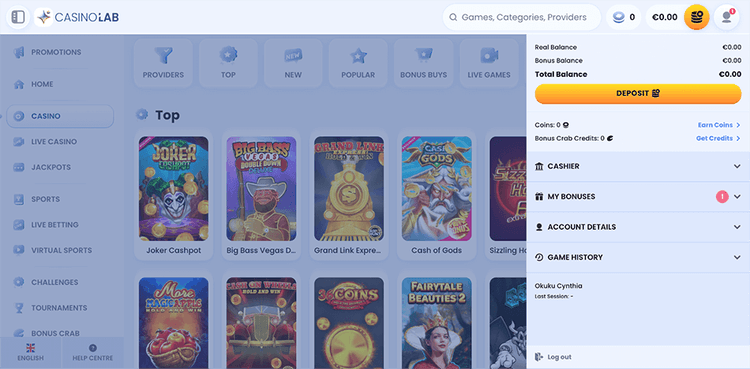
Task: Open the Promotions menu label
Action: pos(56,52)
